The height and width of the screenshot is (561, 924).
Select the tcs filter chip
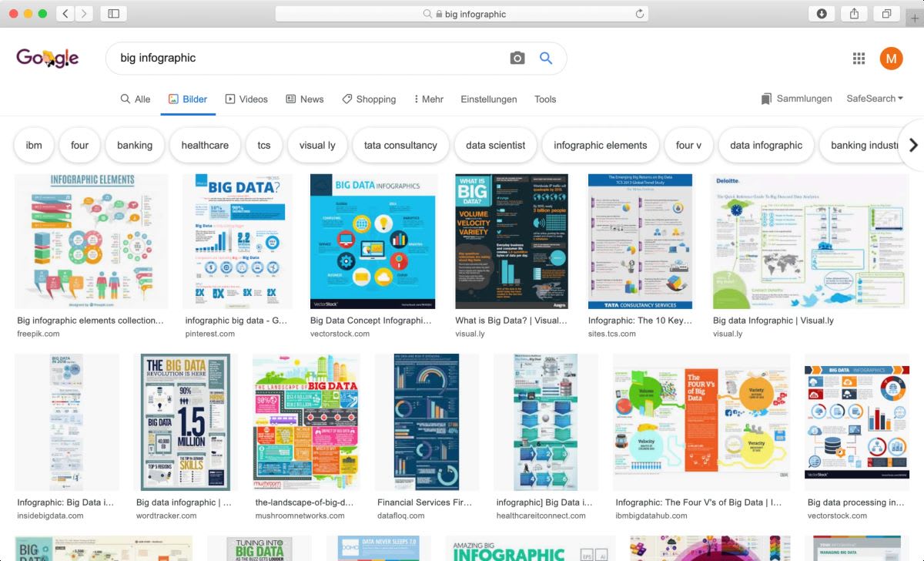pos(264,145)
